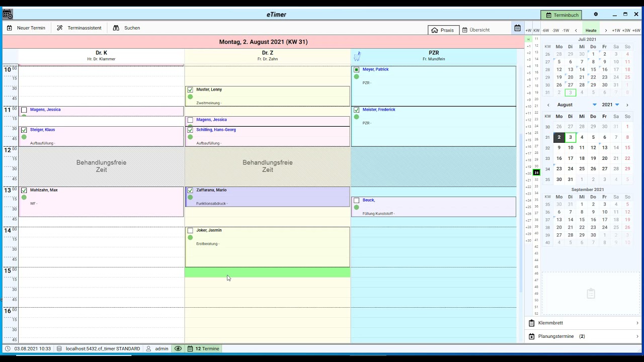Toggle checkbox for Meister, Frederick appointment
This screenshot has height=362, width=644.
tap(356, 110)
